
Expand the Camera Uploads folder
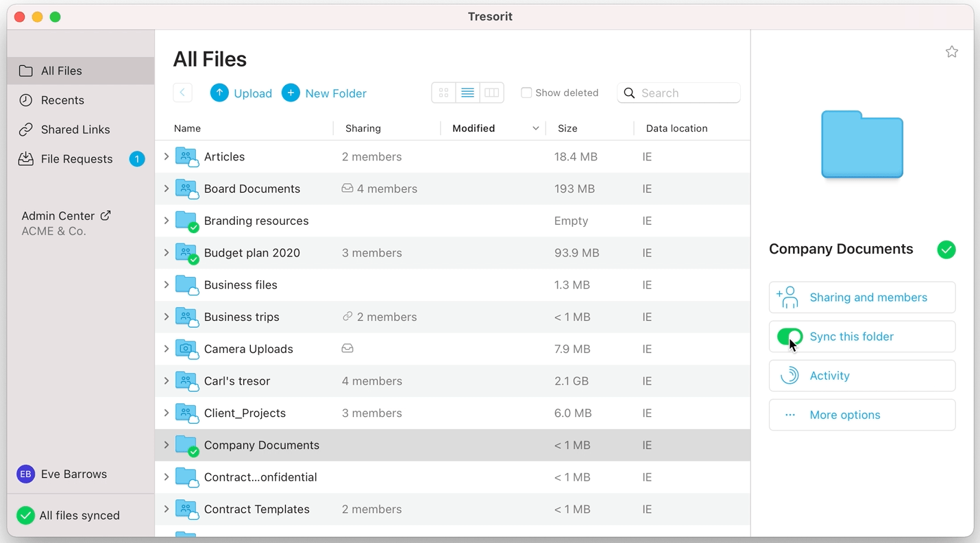pyautogui.click(x=166, y=349)
